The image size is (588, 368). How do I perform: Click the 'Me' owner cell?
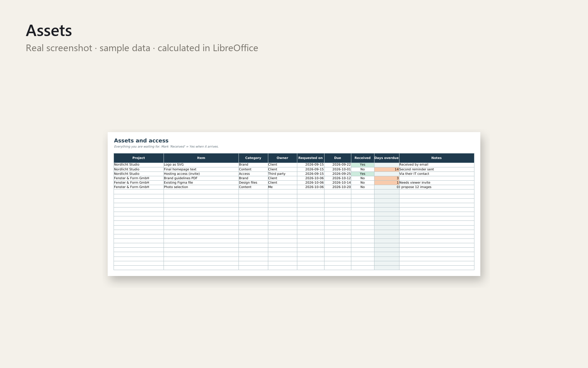pyautogui.click(x=283, y=187)
